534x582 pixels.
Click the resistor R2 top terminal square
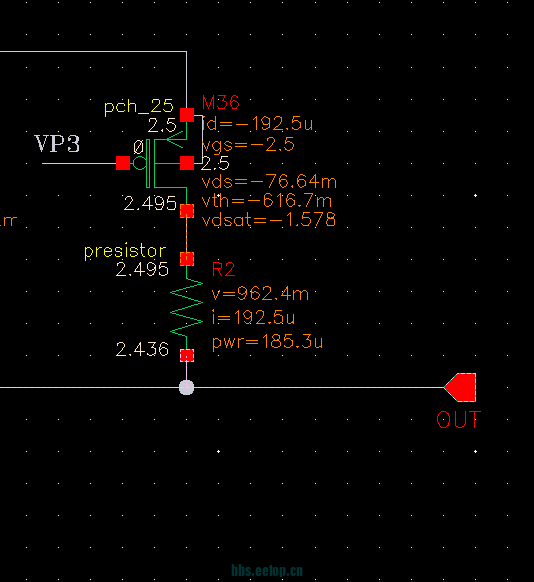click(x=187, y=259)
